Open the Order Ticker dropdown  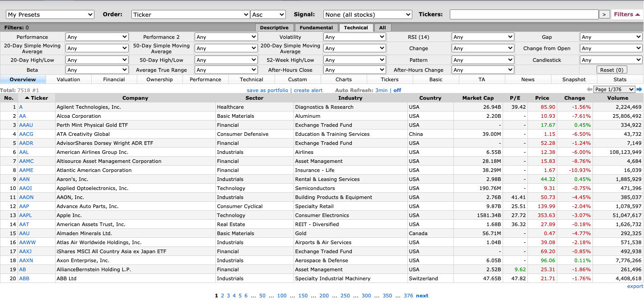191,14
